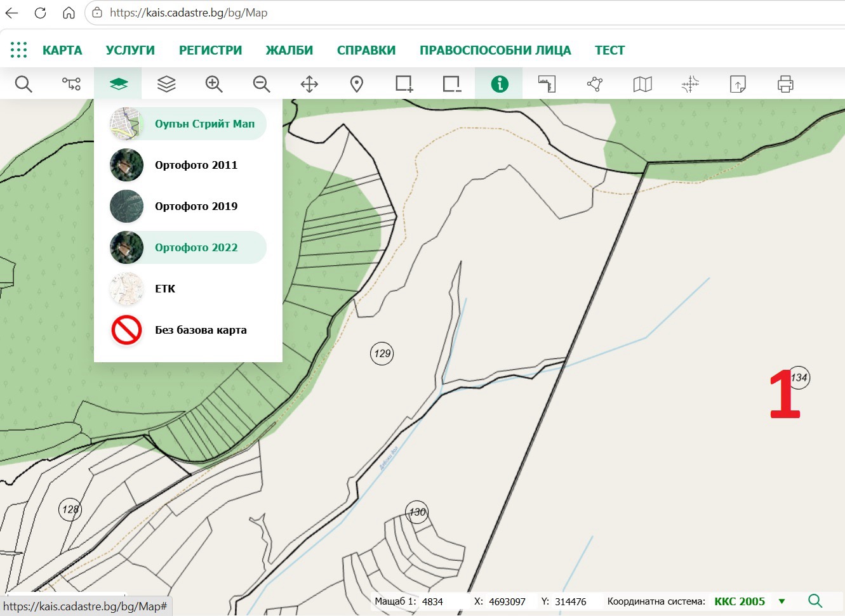Print the map with printer icon

(x=785, y=84)
